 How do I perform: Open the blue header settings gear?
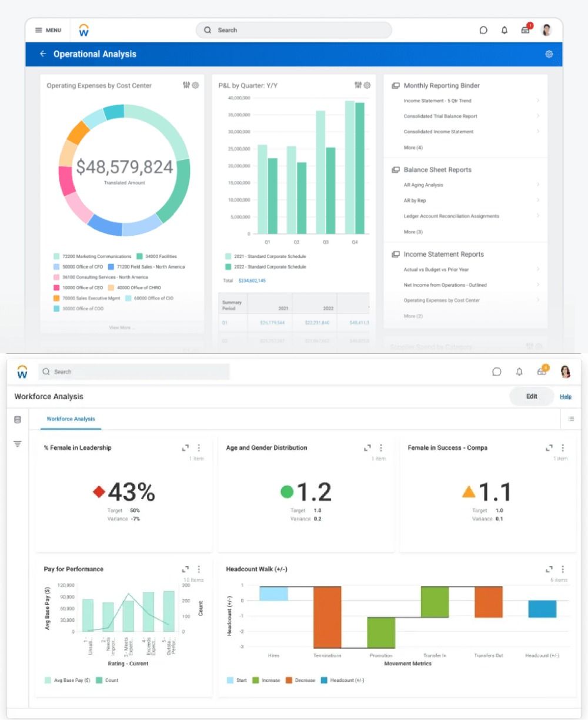click(x=549, y=54)
